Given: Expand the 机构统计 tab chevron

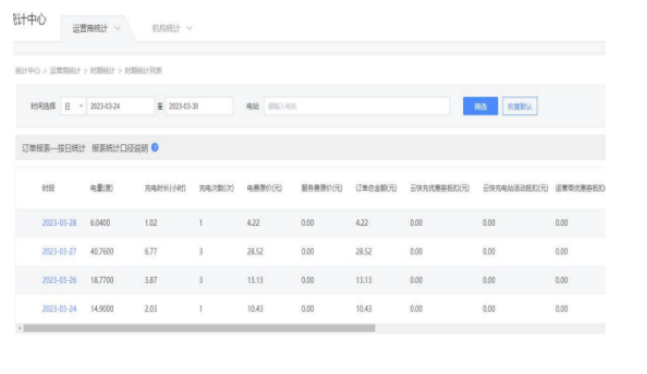Looking at the screenshot, I should coord(189,28).
